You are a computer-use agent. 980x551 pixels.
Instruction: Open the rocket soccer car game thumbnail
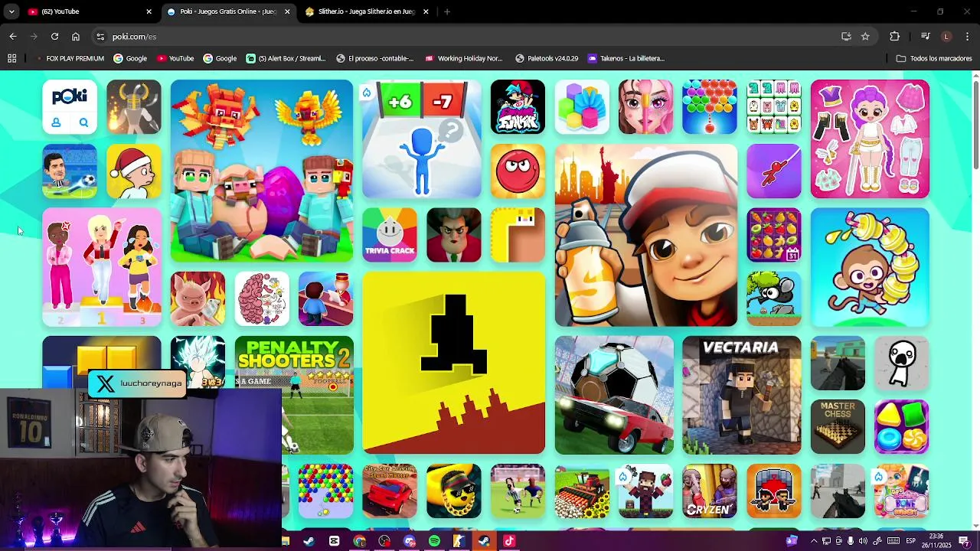point(614,395)
